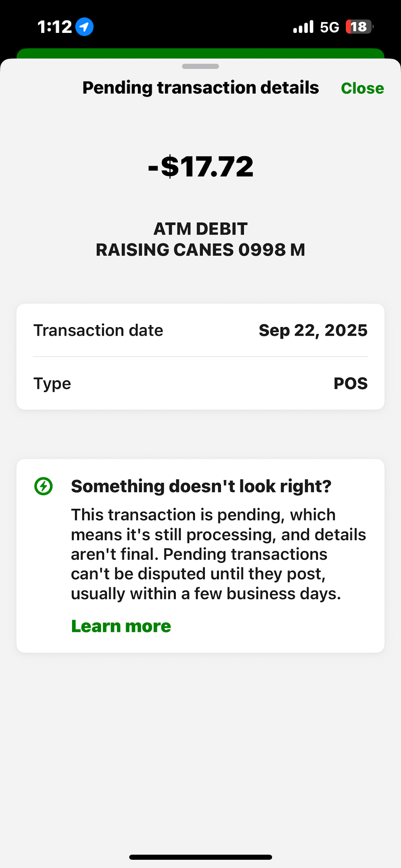Open the Learn more link
401x868 pixels.
point(121,626)
